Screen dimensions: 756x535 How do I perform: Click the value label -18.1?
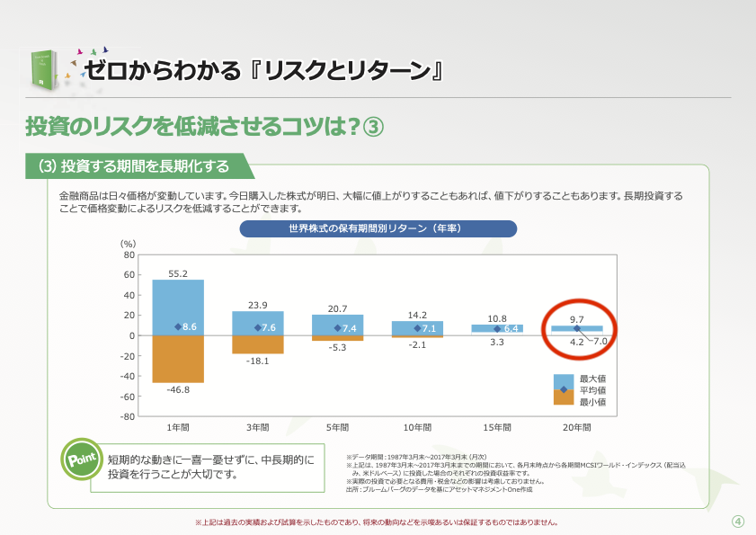(x=257, y=361)
